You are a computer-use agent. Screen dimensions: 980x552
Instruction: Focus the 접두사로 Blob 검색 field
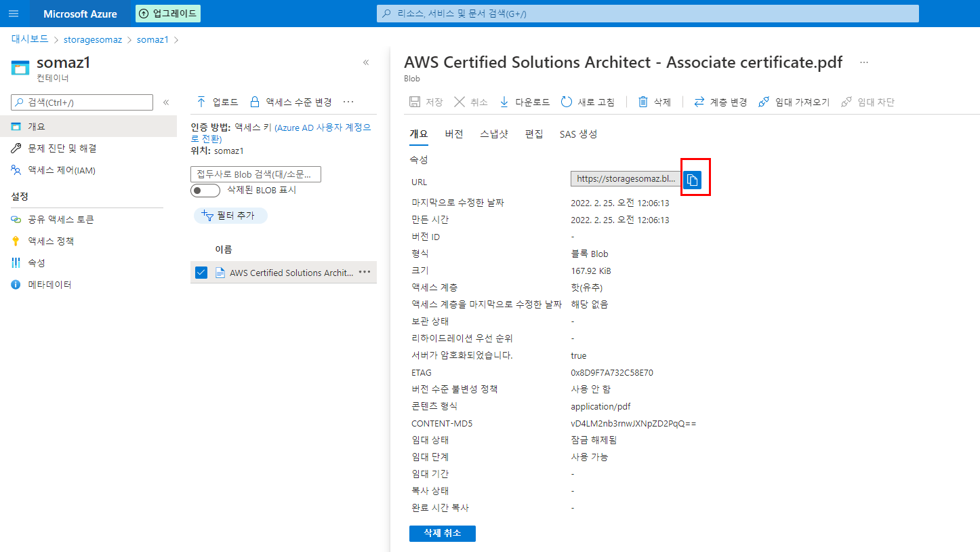point(256,174)
